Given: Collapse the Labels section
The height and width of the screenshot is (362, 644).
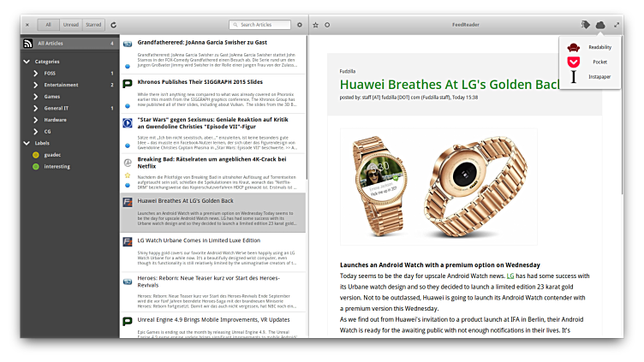Looking at the screenshot, I should pos(27,143).
